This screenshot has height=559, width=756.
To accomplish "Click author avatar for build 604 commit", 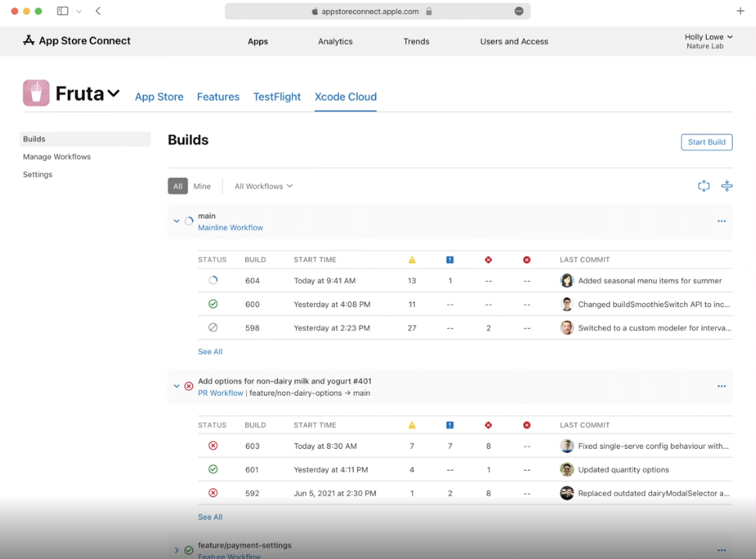I will click(566, 280).
